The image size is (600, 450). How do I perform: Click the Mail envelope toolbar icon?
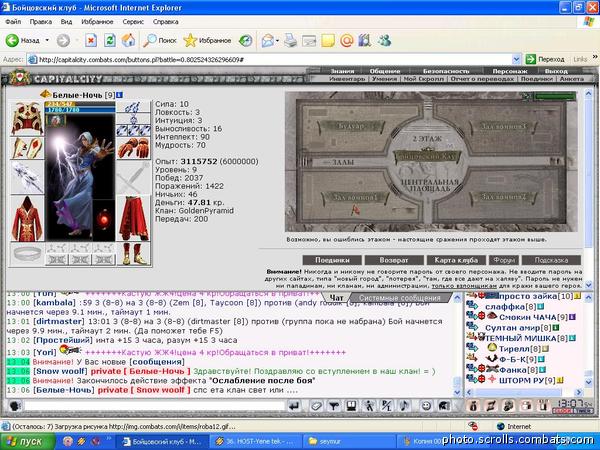pos(268,40)
